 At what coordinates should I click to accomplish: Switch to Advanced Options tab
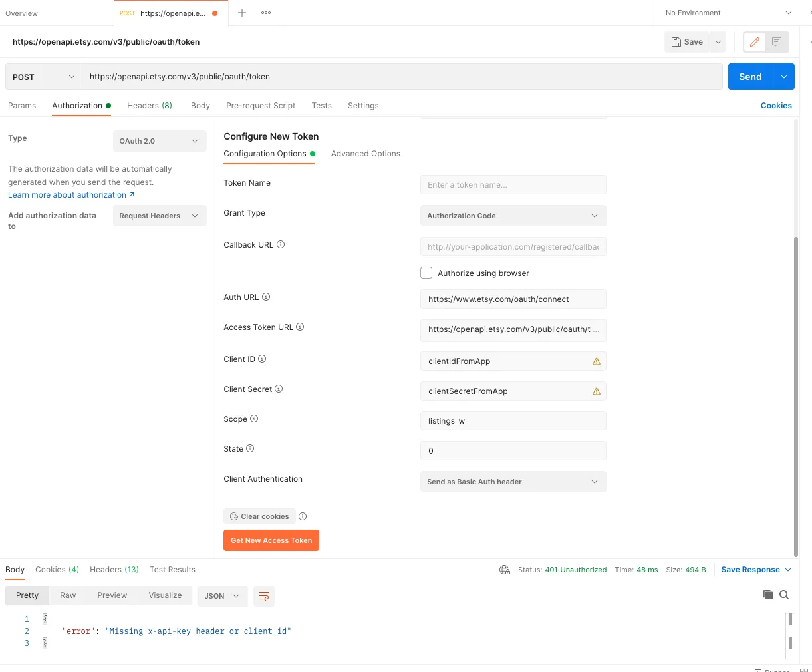click(x=366, y=154)
